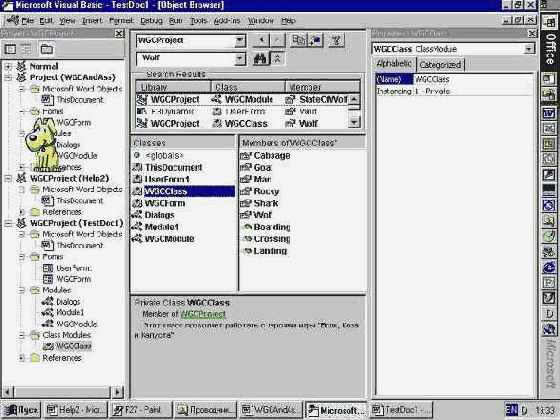Select the Shark member
The width and height of the screenshot is (560, 420).
[x=266, y=203]
